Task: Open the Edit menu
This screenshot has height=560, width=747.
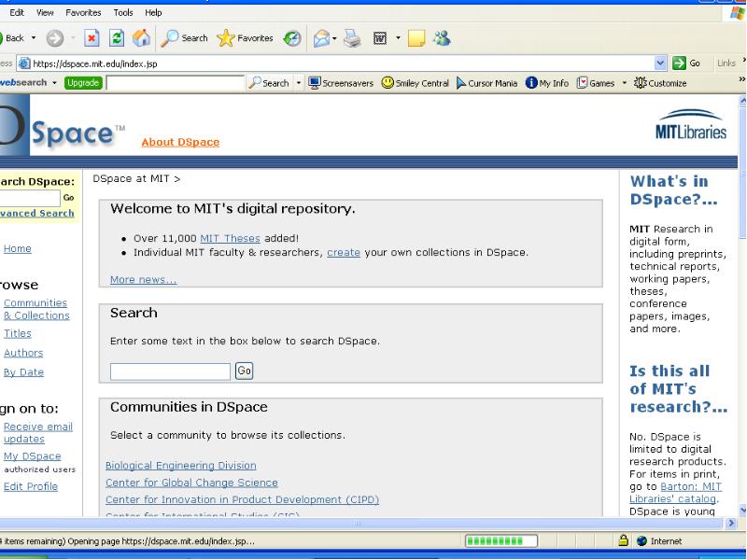Action: tap(17, 13)
